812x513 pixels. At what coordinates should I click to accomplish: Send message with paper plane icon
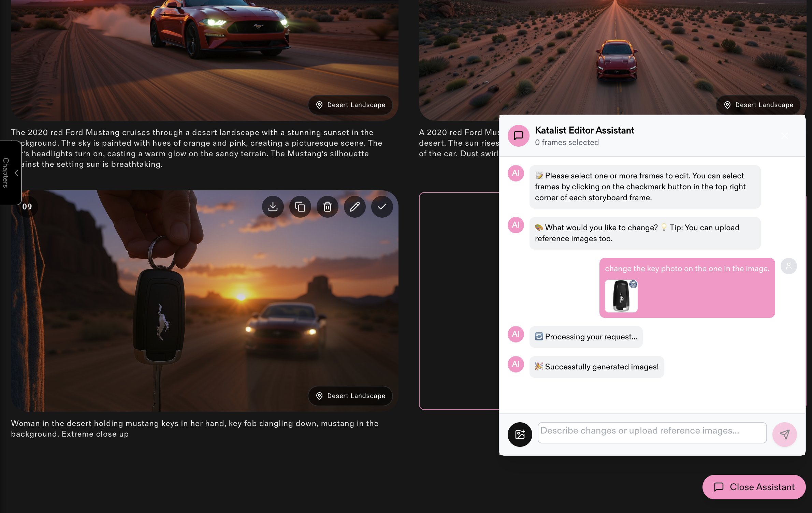point(784,434)
